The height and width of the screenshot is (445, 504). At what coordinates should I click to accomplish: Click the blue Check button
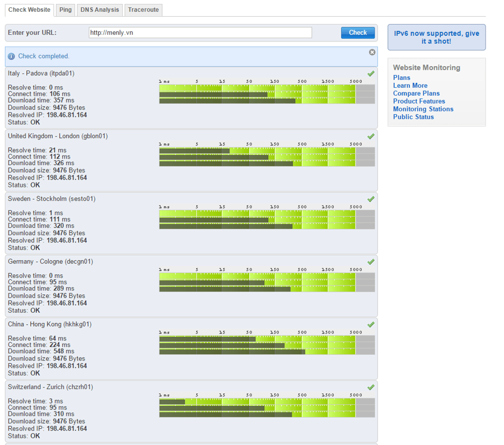click(358, 33)
